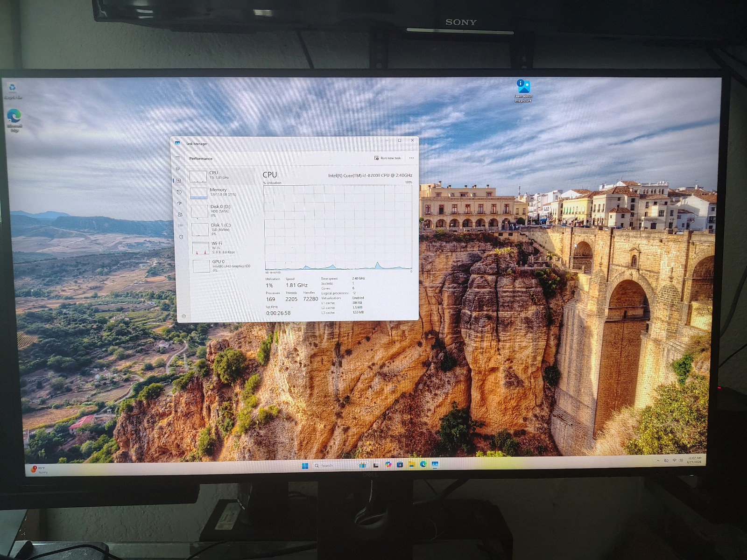The height and width of the screenshot is (560, 747).
Task: Open the App history page icon
Action: coord(179,192)
